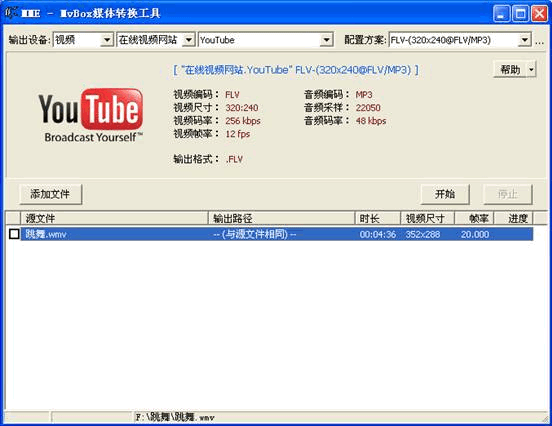Click the audio codec value MP3
The image size is (552, 426).
(x=364, y=95)
